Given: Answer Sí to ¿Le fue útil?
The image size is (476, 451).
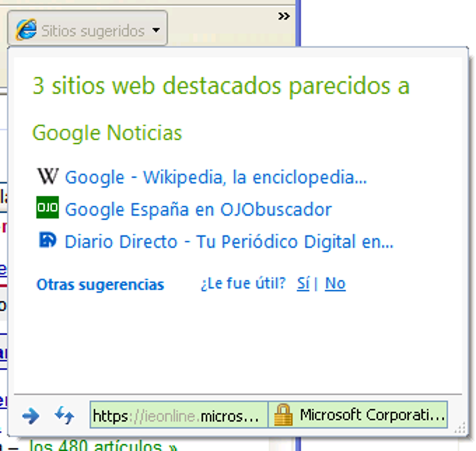Looking at the screenshot, I should click(303, 284).
